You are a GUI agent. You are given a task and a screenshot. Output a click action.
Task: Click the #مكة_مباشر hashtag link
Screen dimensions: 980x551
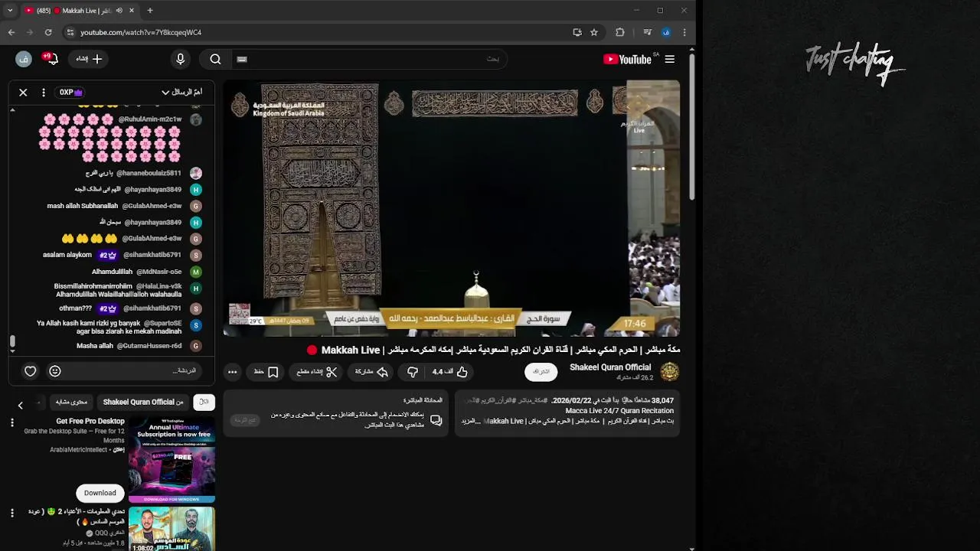coord(532,400)
